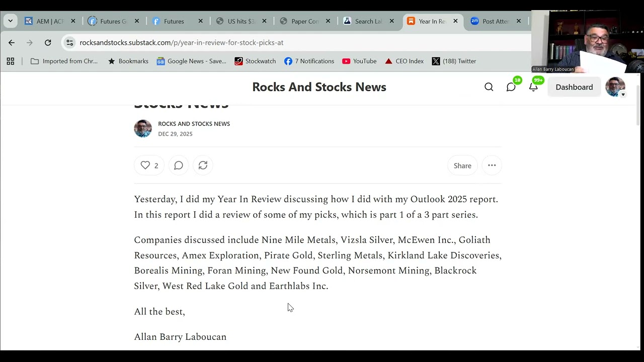
Task: Restack the post with the refresh icon
Action: click(203, 165)
